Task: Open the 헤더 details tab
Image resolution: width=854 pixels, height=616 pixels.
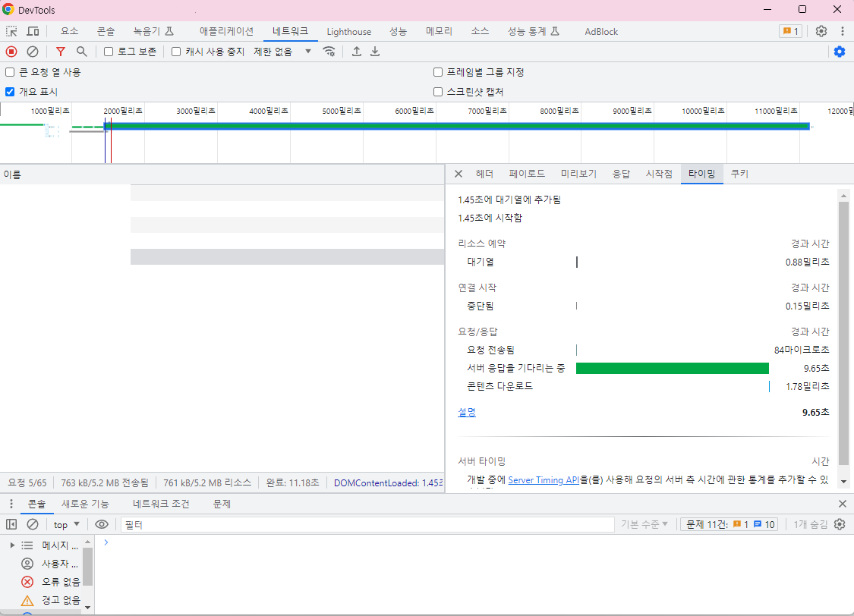Action: pos(484,174)
